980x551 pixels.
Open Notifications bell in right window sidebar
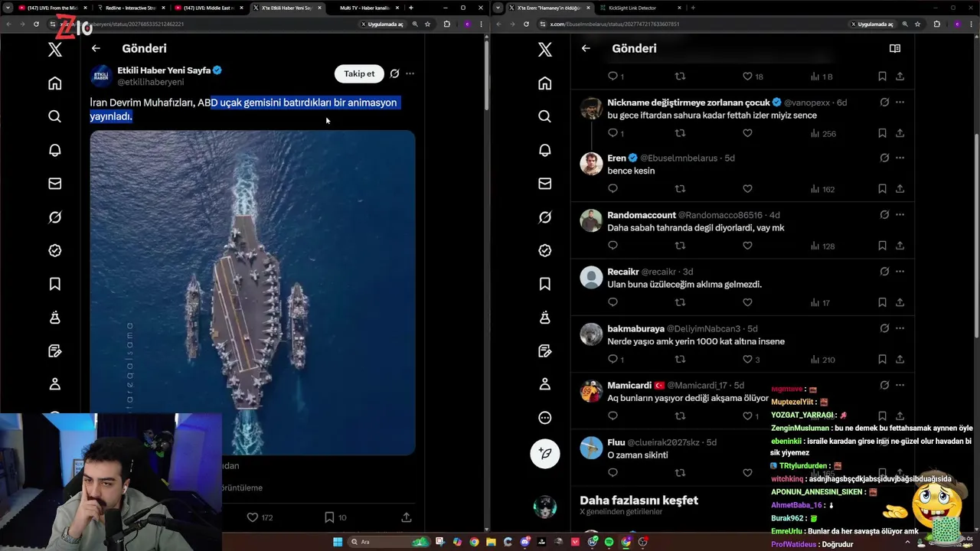click(x=544, y=150)
